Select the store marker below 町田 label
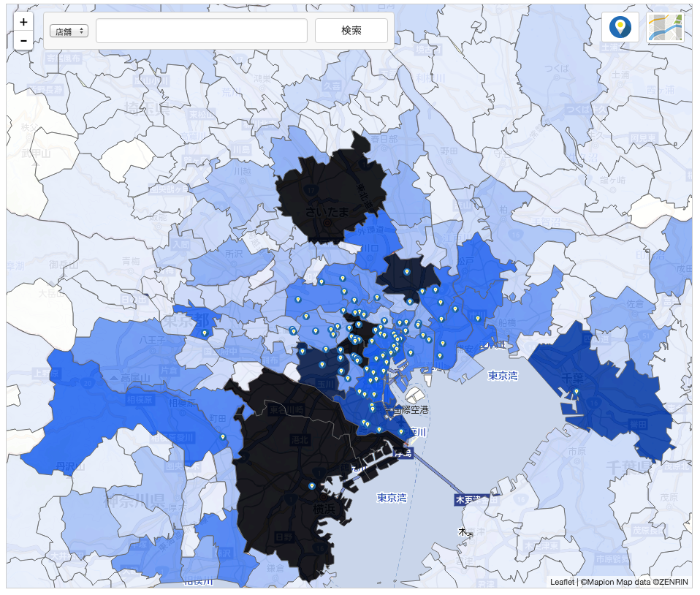Image resolution: width=700 pixels, height=595 pixels. point(223,437)
